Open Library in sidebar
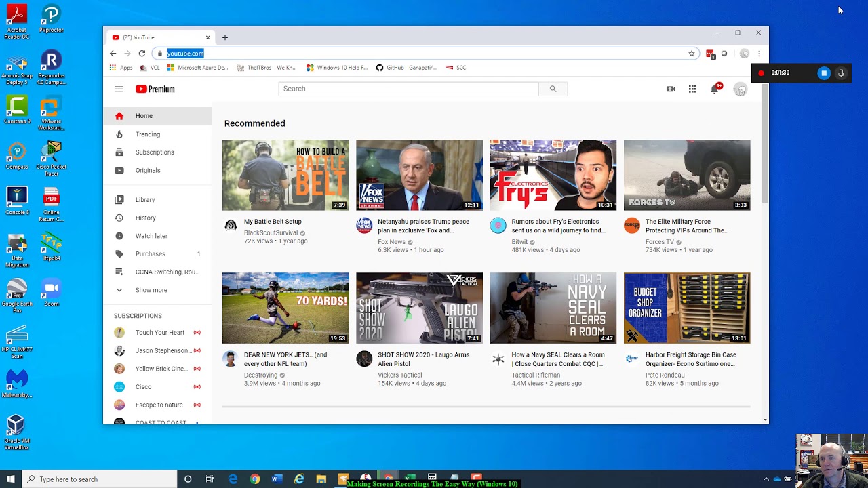The width and height of the screenshot is (868, 488). click(x=157, y=200)
